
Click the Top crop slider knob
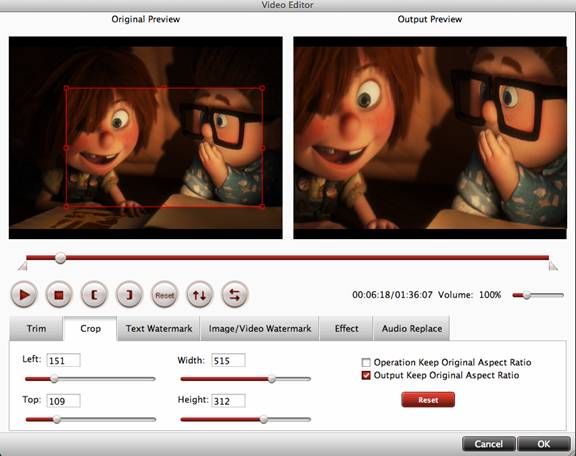[57, 419]
